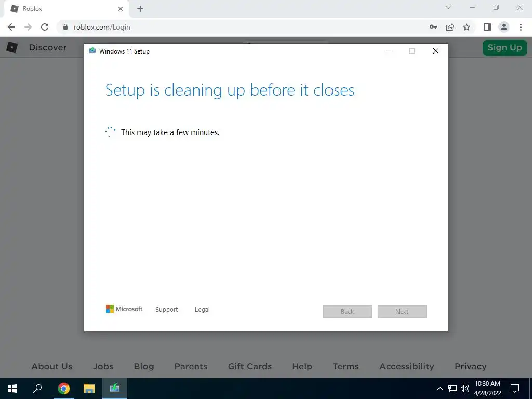Click the share page icon
Screen dimensions: 532x399
[450, 27]
